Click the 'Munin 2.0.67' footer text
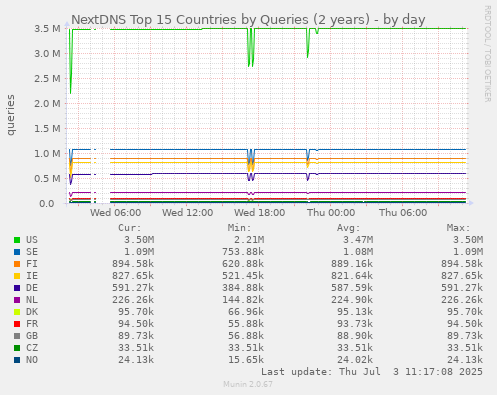Screen dimensions: 497x395 (x=248, y=384)
